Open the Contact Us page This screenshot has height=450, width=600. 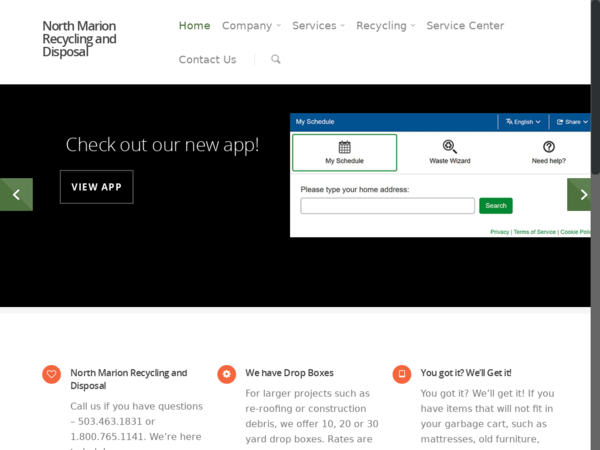pos(207,60)
